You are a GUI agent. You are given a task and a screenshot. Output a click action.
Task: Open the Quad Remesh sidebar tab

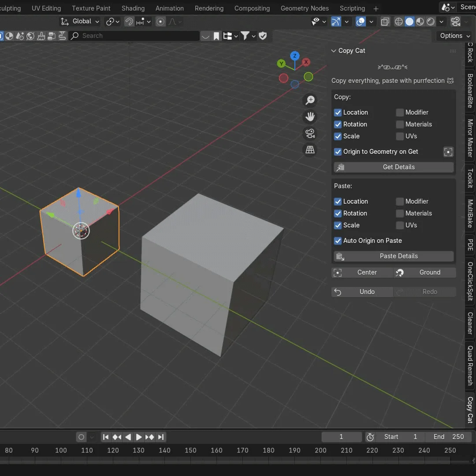(x=470, y=366)
